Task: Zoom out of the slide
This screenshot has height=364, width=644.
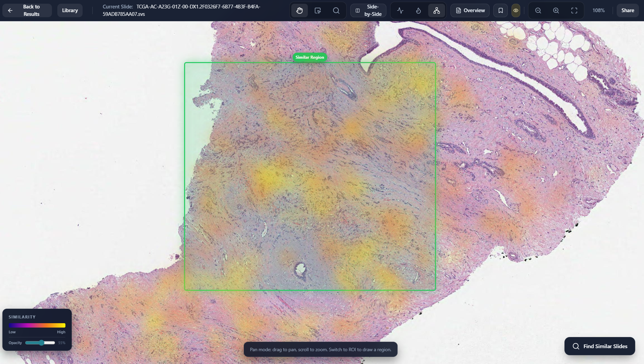Action: click(538, 10)
